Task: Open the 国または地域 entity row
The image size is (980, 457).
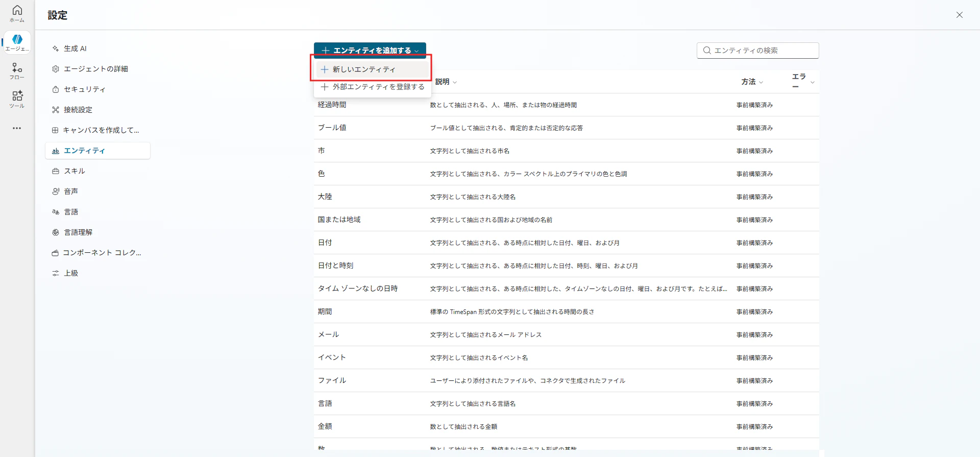Action: [x=567, y=220]
